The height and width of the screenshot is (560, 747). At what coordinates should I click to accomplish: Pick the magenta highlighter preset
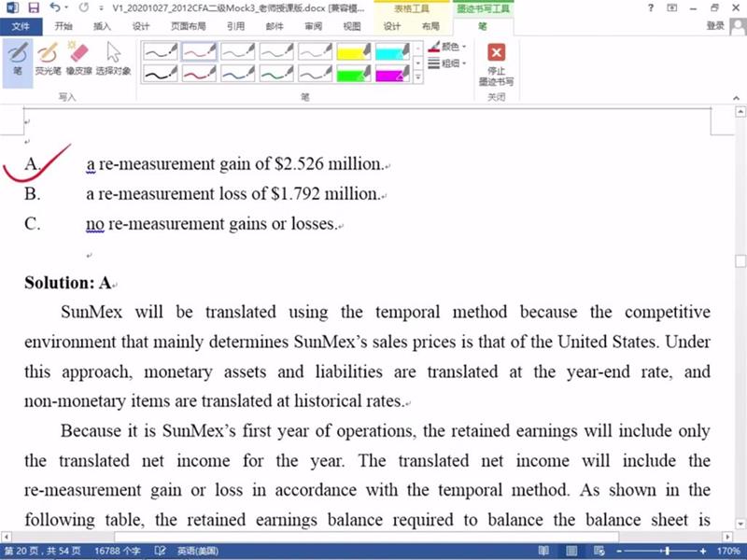[x=392, y=74]
